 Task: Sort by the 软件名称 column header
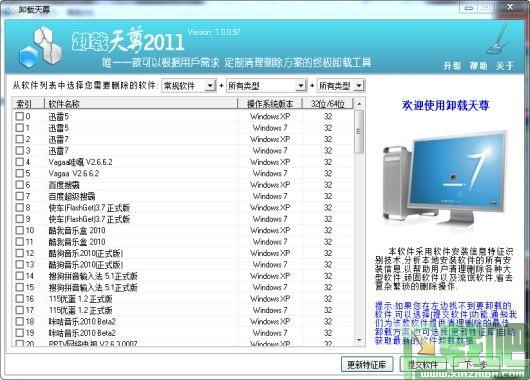[x=141, y=104]
